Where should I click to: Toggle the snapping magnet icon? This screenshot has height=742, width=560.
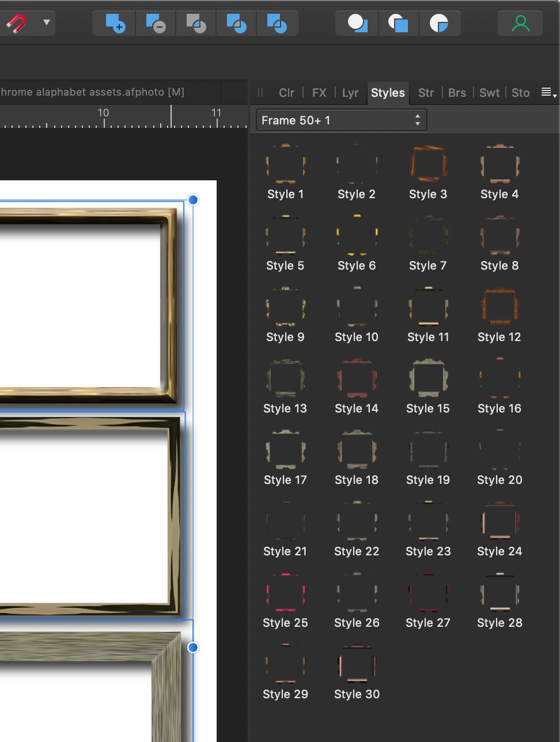pyautogui.click(x=17, y=23)
